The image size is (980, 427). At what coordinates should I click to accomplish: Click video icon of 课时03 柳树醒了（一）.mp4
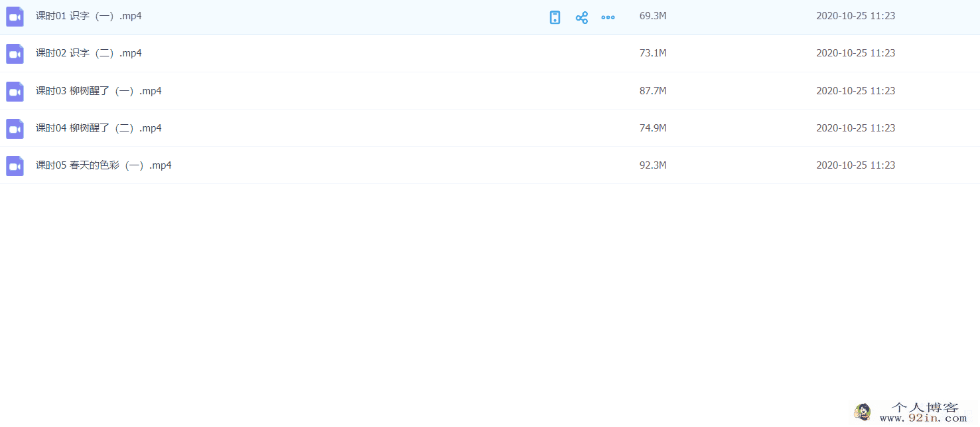(15, 92)
